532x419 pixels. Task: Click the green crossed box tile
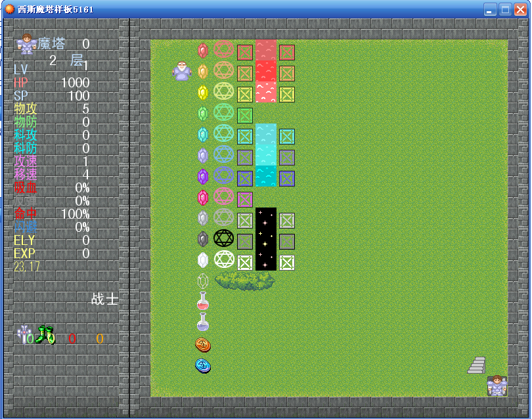(x=245, y=116)
